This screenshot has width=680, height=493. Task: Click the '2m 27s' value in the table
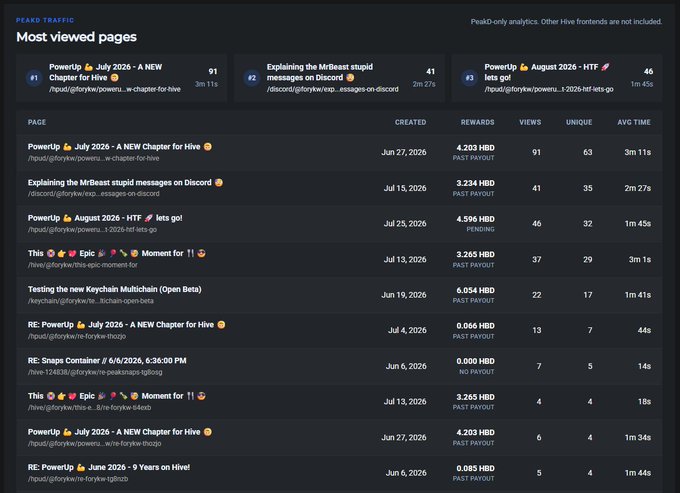point(638,188)
